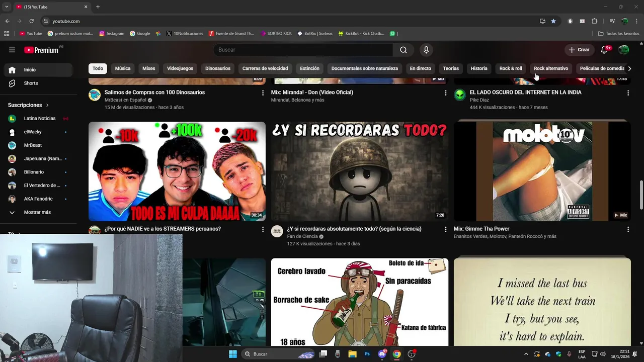This screenshot has width=644, height=362.
Task: Select the Carreras de velocidad chip
Action: coord(265,68)
